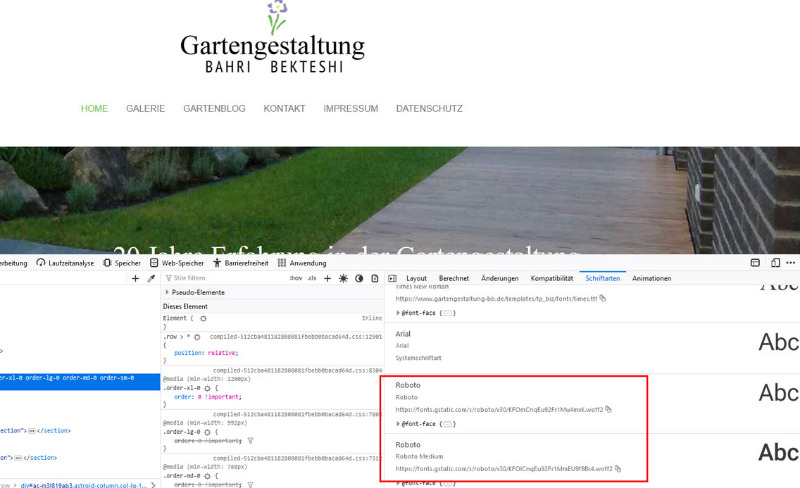Toggle the .cls classes panel
800x488 pixels.
tap(312, 278)
